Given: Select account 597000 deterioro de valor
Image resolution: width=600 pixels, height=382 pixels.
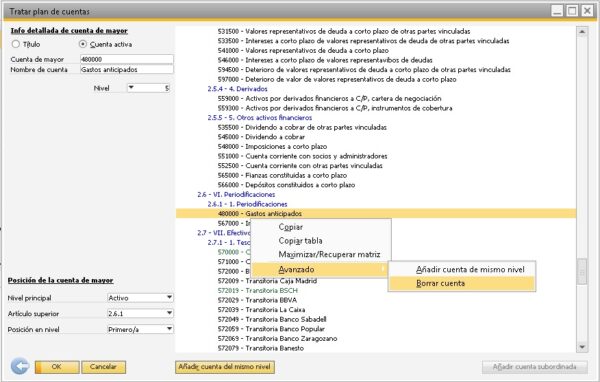Looking at the screenshot, I should click(337, 79).
